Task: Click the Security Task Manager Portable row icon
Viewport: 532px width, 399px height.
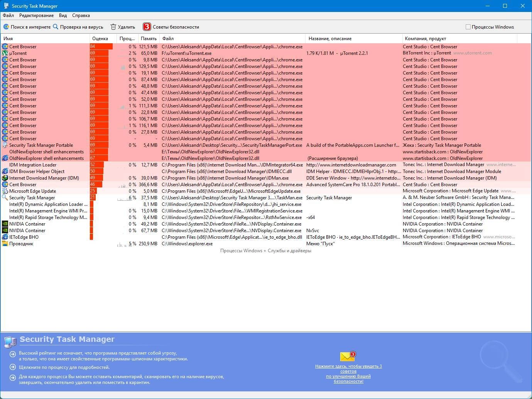Action: click(5, 145)
